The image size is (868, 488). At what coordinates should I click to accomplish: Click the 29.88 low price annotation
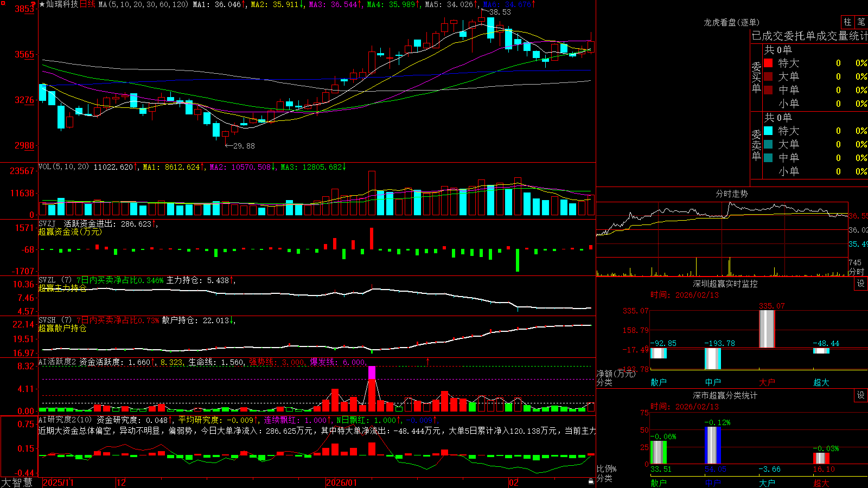pyautogui.click(x=244, y=146)
